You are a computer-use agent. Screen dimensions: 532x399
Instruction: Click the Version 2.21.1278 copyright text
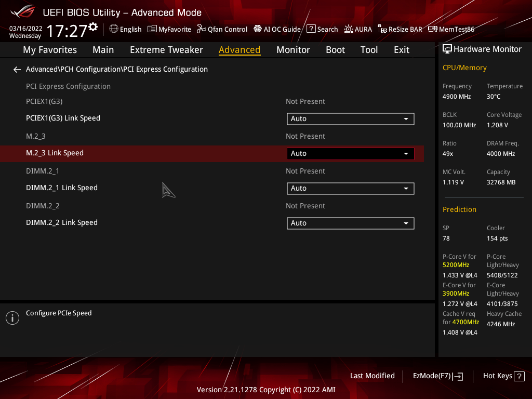[x=266, y=390]
